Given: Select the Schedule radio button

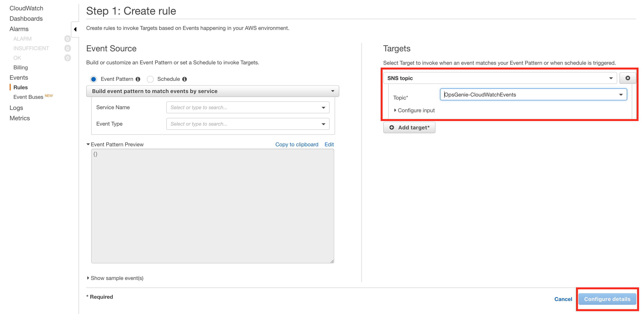Looking at the screenshot, I should [150, 79].
